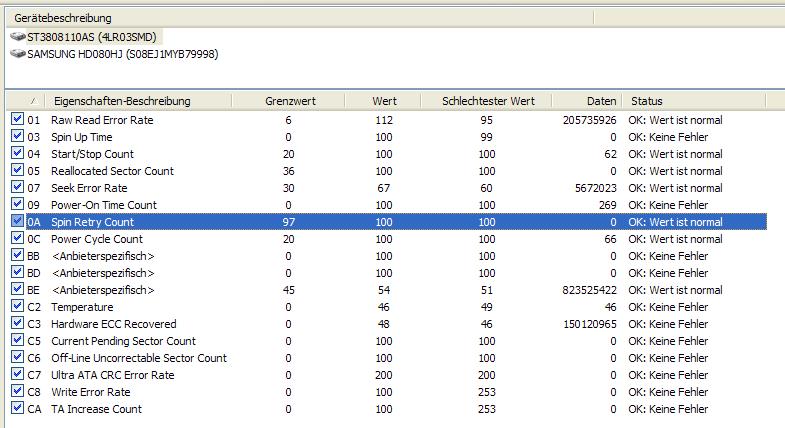785x428 pixels.
Task: Sort by the Status column header
Action: [x=694, y=101]
